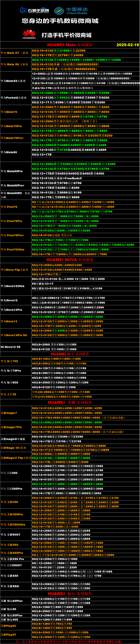This screenshot has height=644, width=140.
Task: Click the China Mobile logo
Action: pyautogui.click(x=71, y=11)
